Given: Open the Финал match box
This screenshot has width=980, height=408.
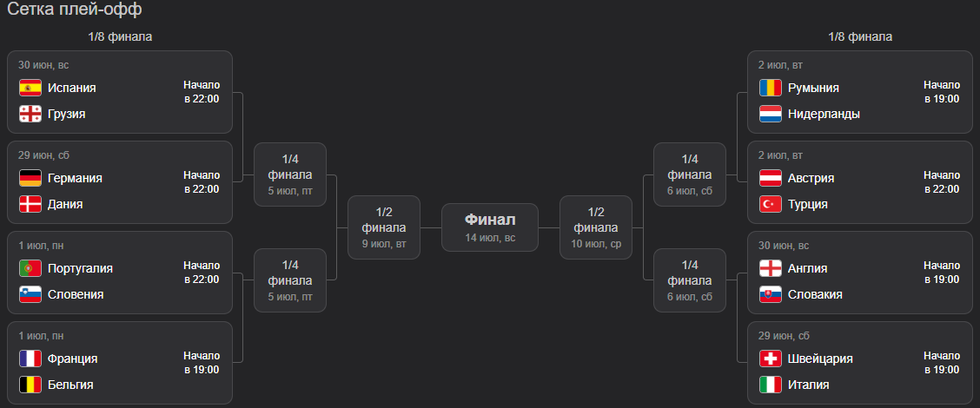Looking at the screenshot, I should (x=490, y=227).
